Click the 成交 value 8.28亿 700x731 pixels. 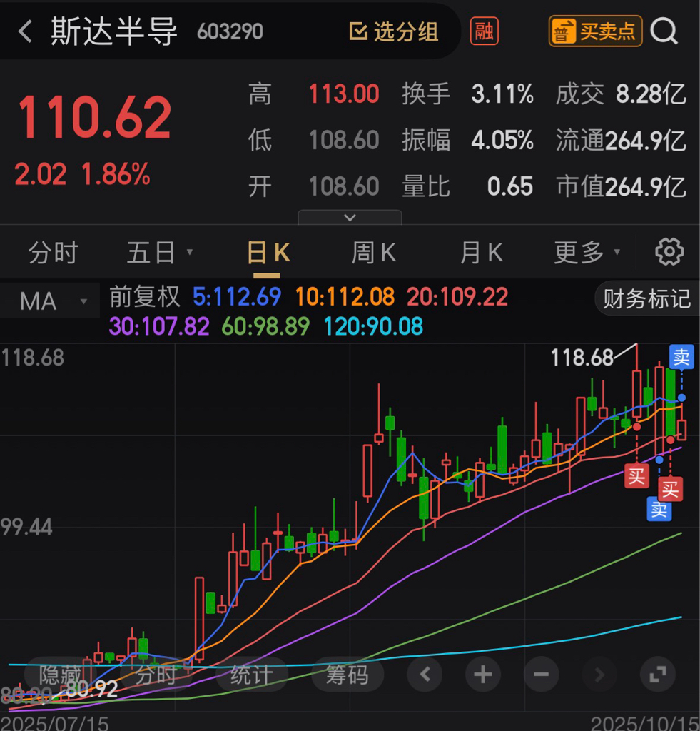pyautogui.click(x=651, y=94)
